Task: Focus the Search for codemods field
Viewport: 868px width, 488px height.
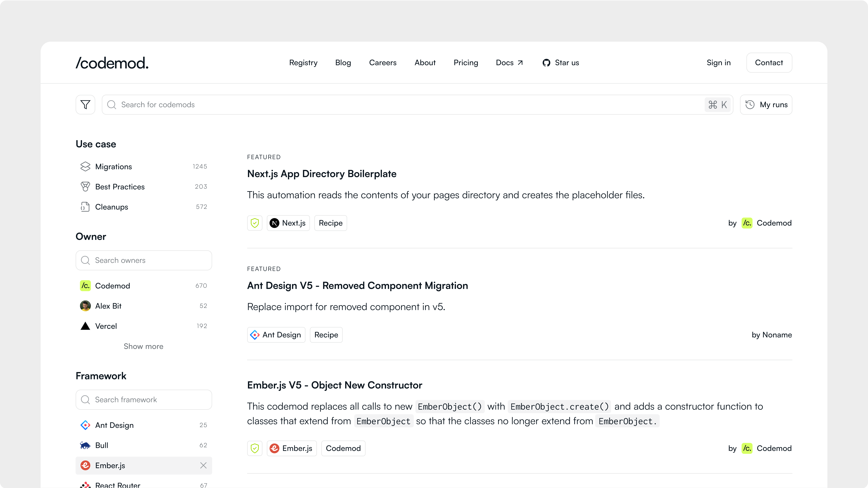Action: coord(404,105)
